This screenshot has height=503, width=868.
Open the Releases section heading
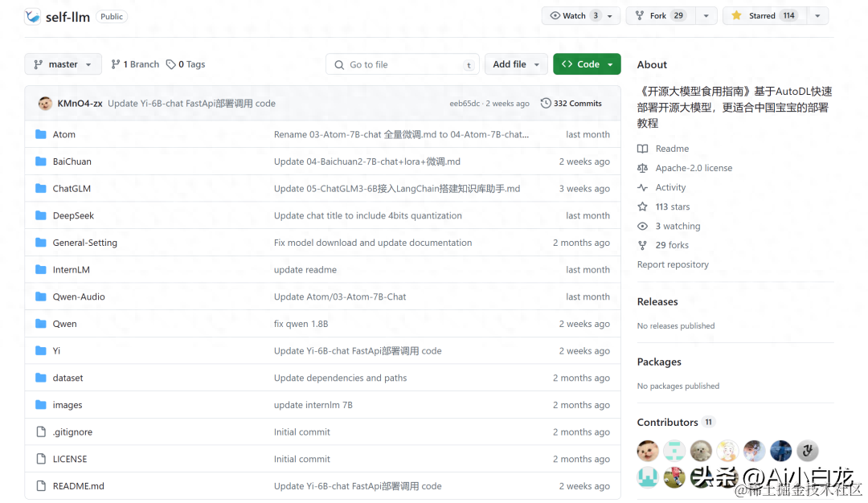tap(657, 301)
